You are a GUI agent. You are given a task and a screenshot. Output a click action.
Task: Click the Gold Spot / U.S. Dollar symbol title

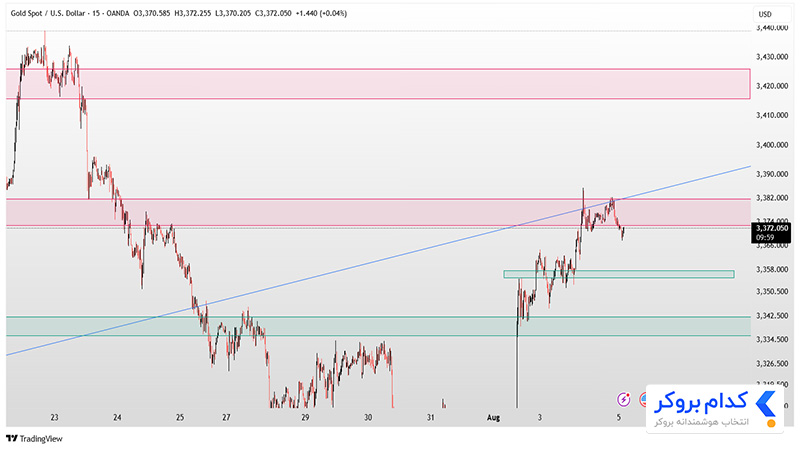pos(48,13)
